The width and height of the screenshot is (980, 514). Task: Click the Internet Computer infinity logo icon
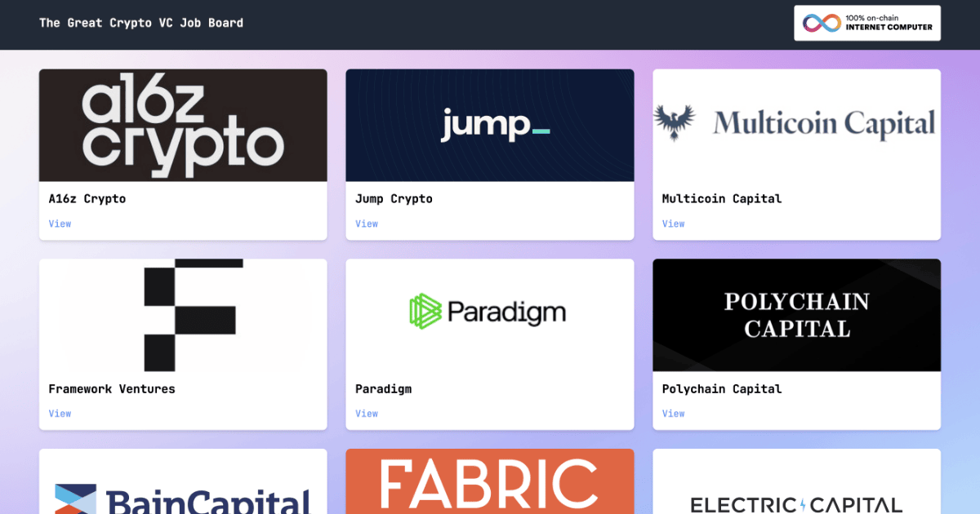click(x=819, y=22)
